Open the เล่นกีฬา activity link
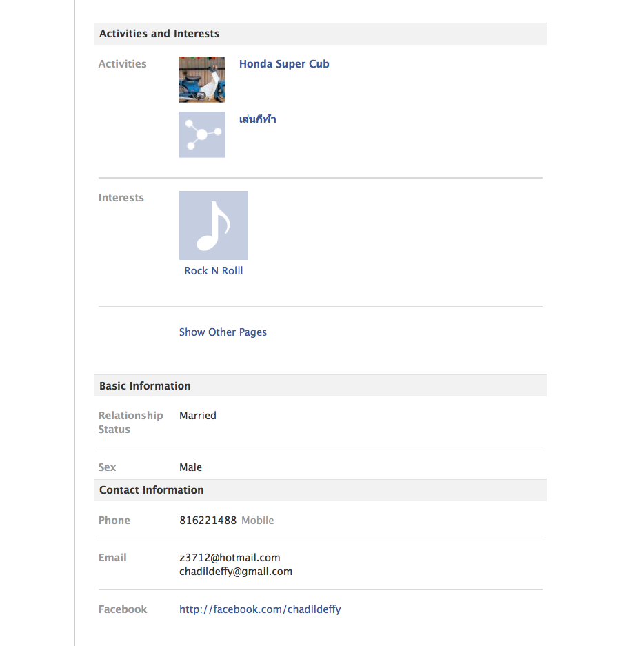Image resolution: width=644 pixels, height=646 pixels. (x=257, y=119)
